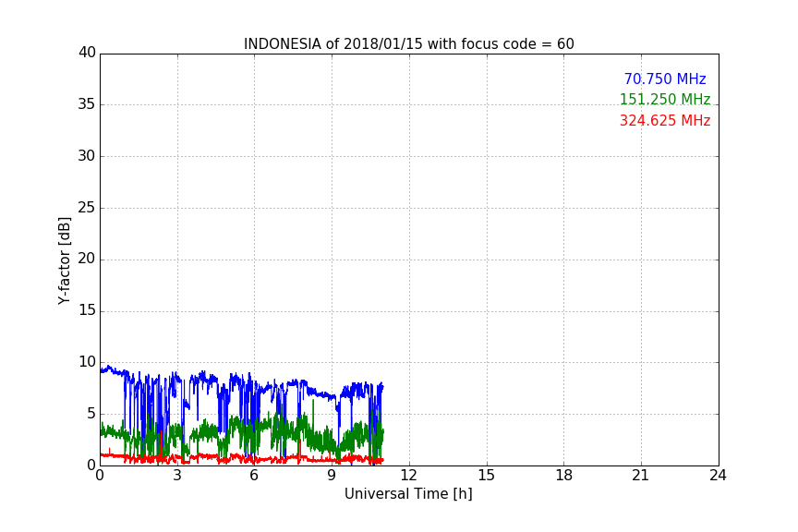The image size is (798, 532).
Task: Click the y-axis tick label 30
Action: [87, 156]
